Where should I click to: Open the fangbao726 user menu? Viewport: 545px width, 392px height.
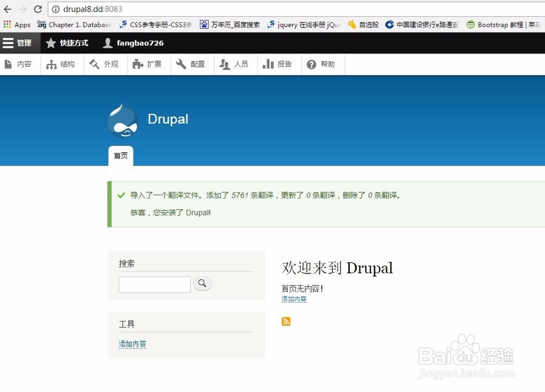pyautogui.click(x=134, y=43)
